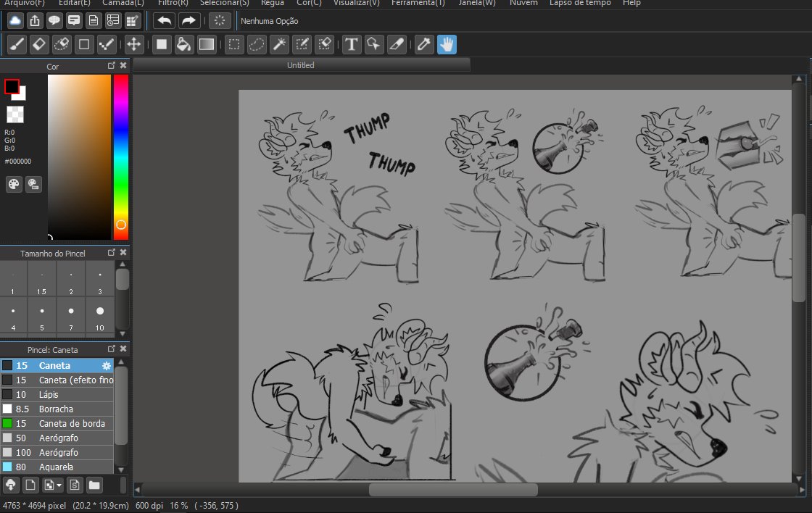
Task: Click the export share icon
Action: pyautogui.click(x=35, y=21)
